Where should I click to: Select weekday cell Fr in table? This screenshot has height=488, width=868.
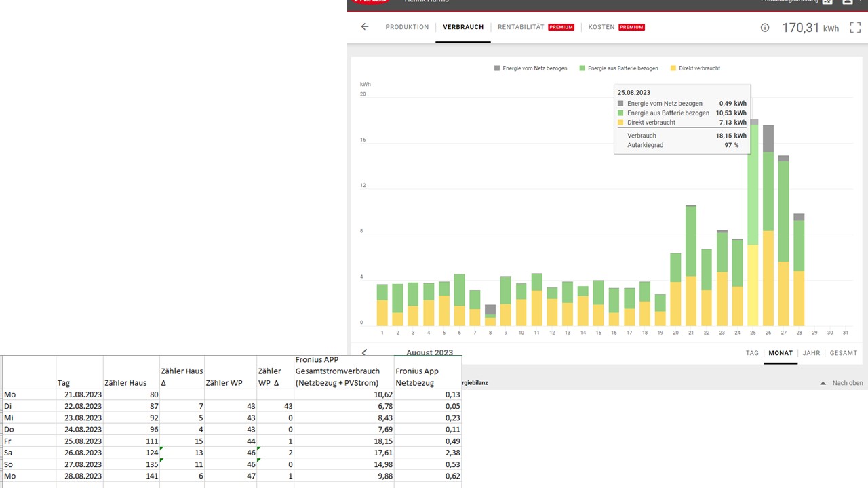point(29,441)
